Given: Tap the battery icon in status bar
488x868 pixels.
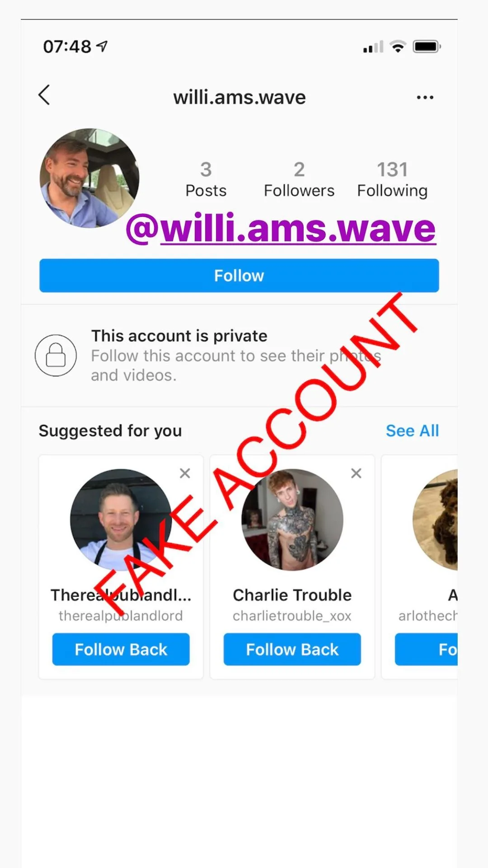Looking at the screenshot, I should pos(427,47).
